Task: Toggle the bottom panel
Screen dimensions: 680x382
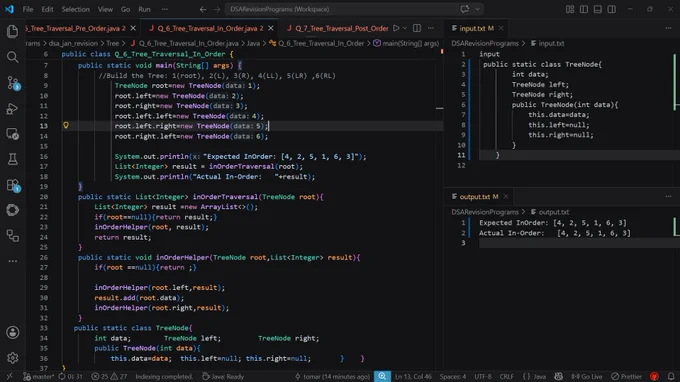Action: tap(598, 9)
